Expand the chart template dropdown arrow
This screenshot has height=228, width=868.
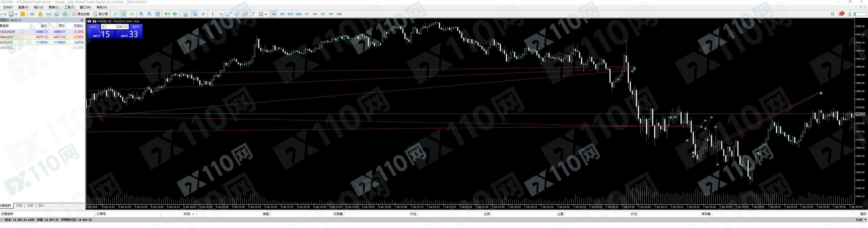pyautogui.click(x=16, y=14)
